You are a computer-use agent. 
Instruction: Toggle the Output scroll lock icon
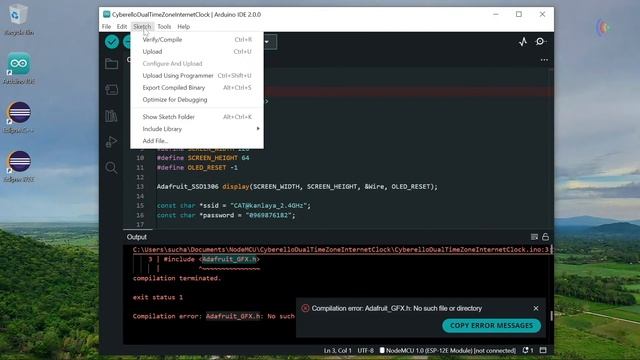point(545,237)
